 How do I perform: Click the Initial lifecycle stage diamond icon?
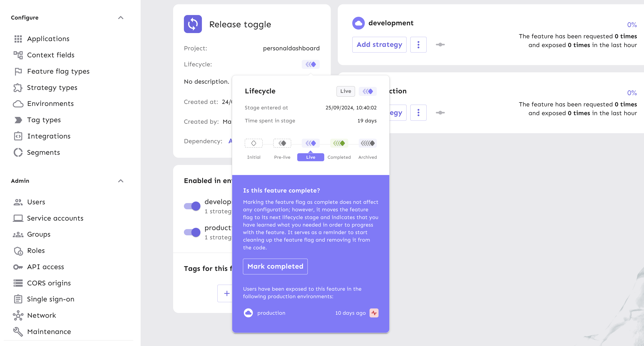254,143
